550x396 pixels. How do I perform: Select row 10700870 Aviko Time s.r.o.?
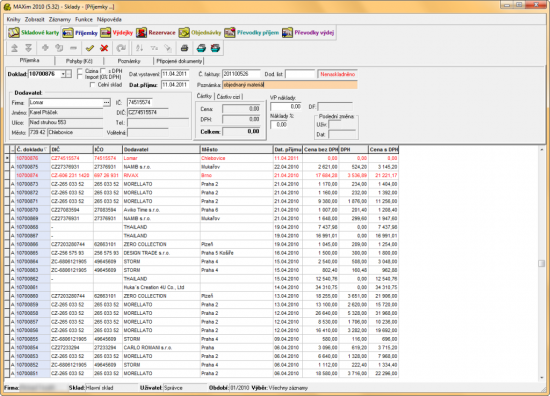[203, 210]
